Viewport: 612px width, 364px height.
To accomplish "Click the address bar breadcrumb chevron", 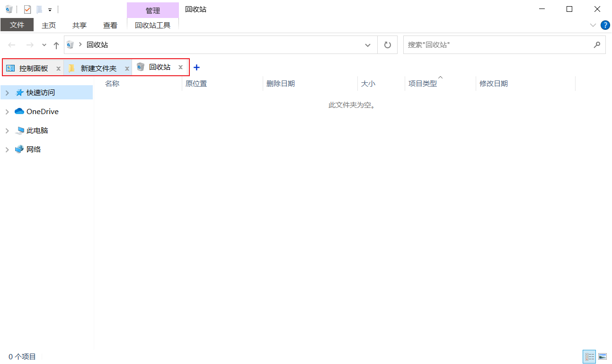I will tap(80, 45).
